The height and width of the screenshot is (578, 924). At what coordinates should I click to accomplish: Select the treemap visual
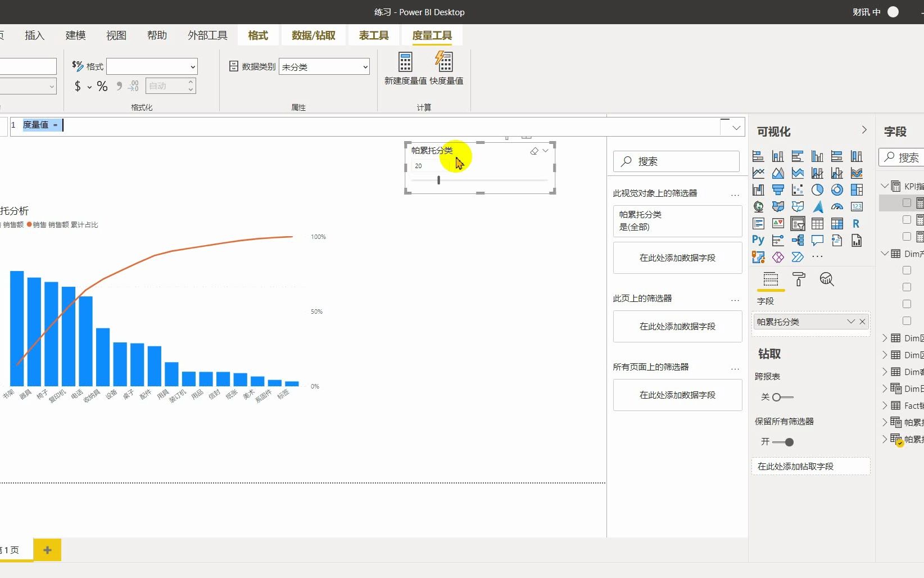[x=857, y=189]
